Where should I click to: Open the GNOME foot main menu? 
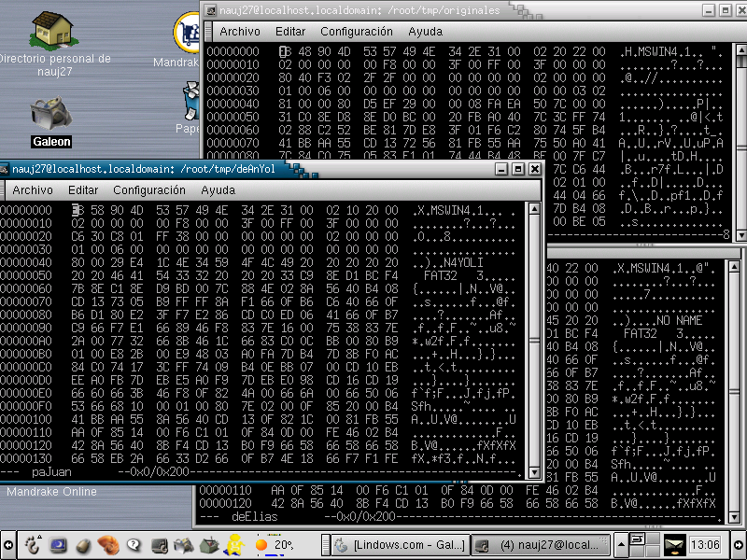[33, 544]
